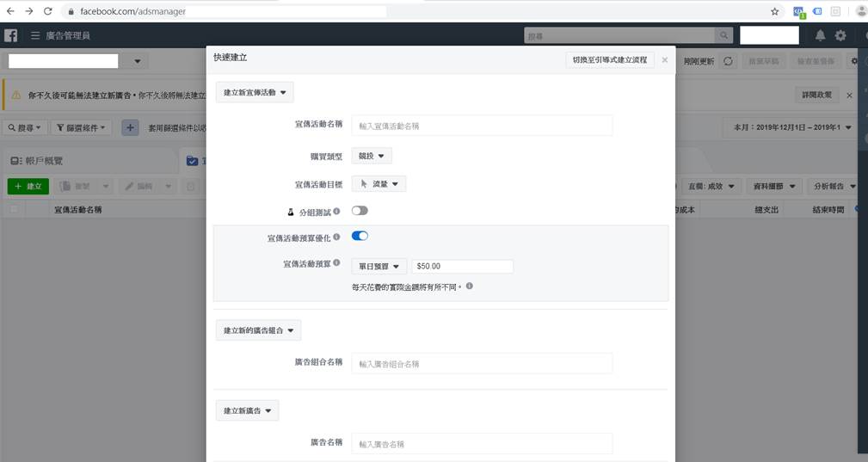Screen dimensions: 868x462
Task: Turn off 宣傳活動預算優化 switch
Action: pyautogui.click(x=360, y=237)
